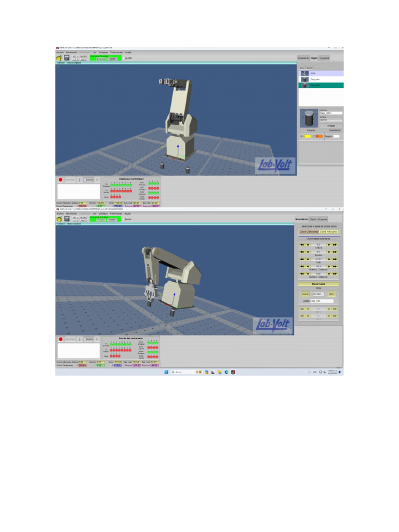
Task: Click the Mover hasta button
Action: (x=318, y=284)
